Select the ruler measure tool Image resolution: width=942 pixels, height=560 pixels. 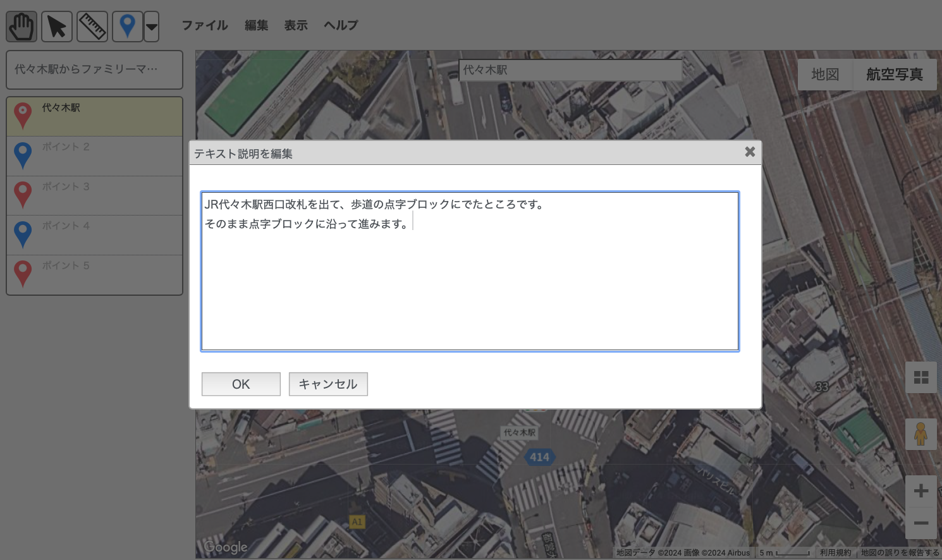[92, 27]
